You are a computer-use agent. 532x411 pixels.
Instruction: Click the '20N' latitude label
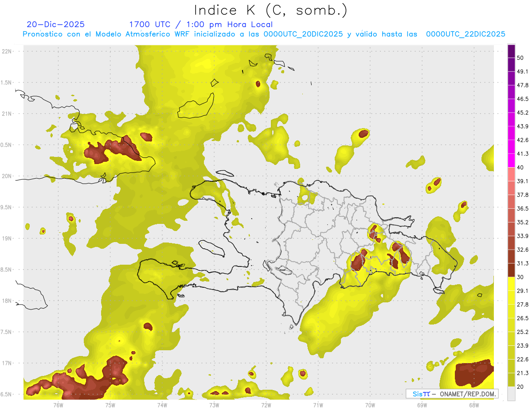coord(8,176)
